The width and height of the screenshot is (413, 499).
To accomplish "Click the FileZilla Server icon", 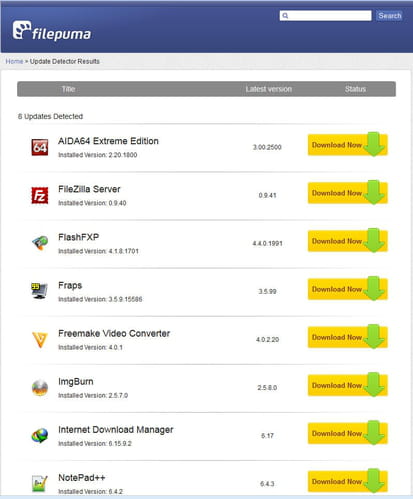I will 40,195.
